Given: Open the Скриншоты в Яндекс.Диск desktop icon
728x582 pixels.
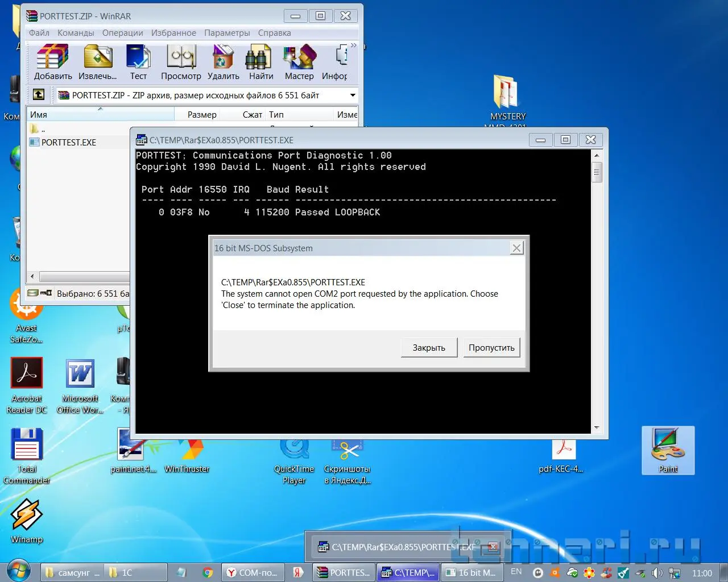Looking at the screenshot, I should pyautogui.click(x=348, y=462).
